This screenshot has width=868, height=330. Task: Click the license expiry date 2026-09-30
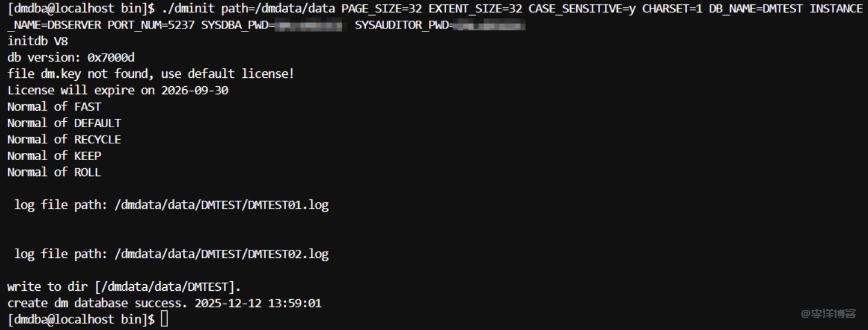pos(195,90)
